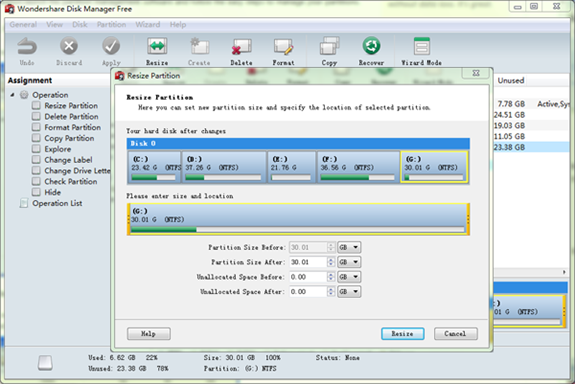The height and width of the screenshot is (384, 575).
Task: Click the left resize handle of G: bar
Action: point(128,219)
